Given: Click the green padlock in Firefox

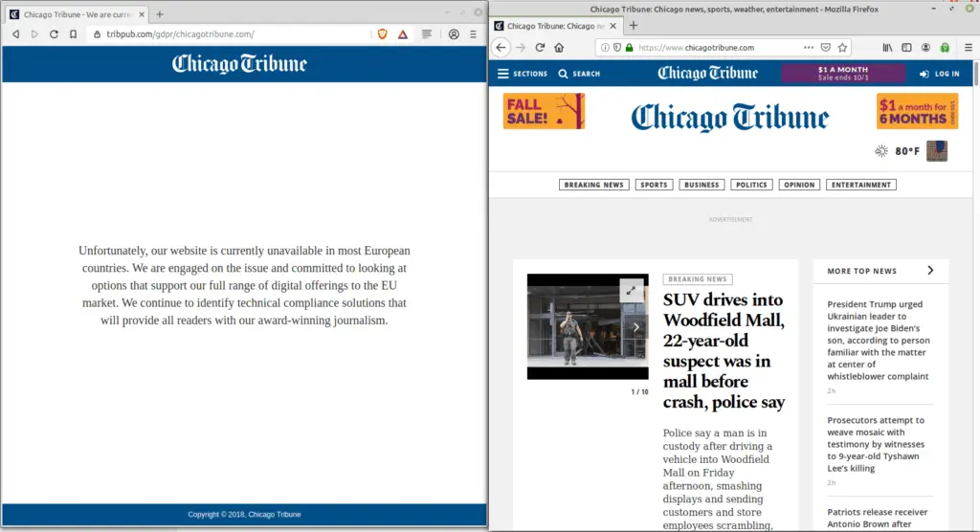Looking at the screenshot, I should [630, 48].
